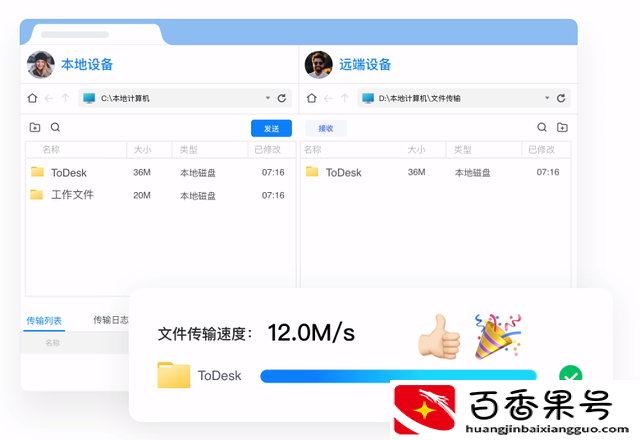Search files in remote pane
Viewport: 640px width, 440px height.
pos(542,127)
